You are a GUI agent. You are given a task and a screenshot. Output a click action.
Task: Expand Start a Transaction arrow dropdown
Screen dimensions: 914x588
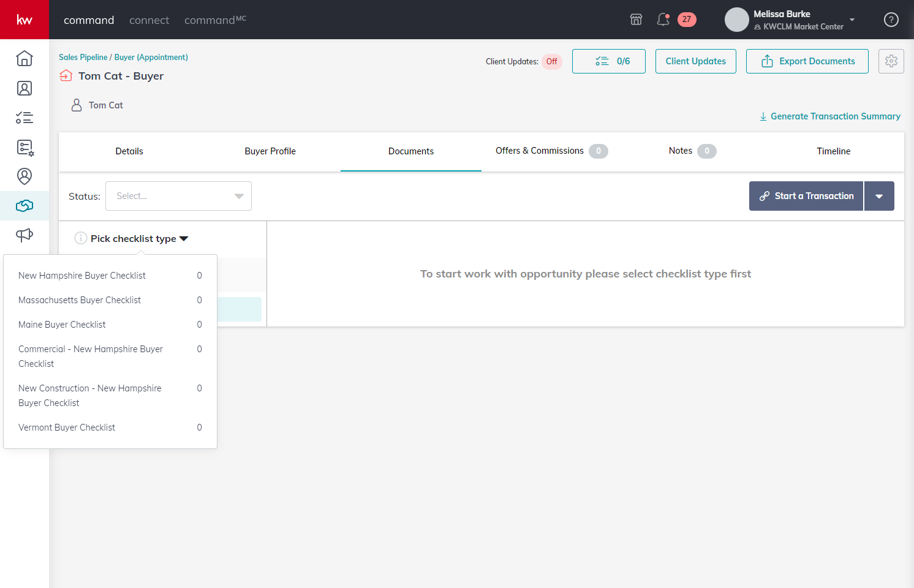[879, 196]
